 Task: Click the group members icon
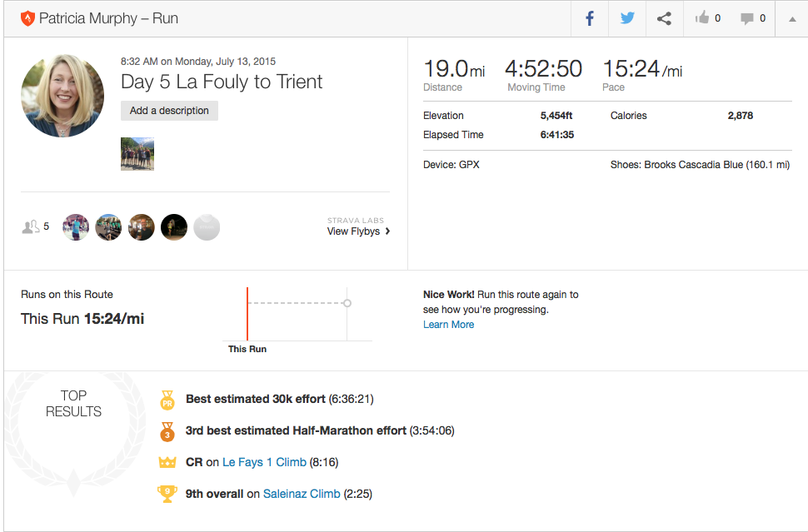coord(31,226)
